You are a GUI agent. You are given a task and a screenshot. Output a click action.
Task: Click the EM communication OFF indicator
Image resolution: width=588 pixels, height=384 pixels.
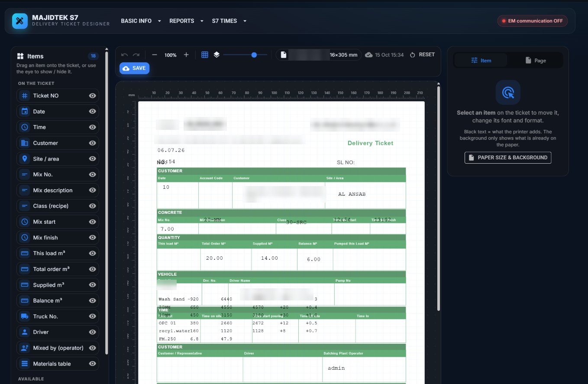pyautogui.click(x=532, y=21)
